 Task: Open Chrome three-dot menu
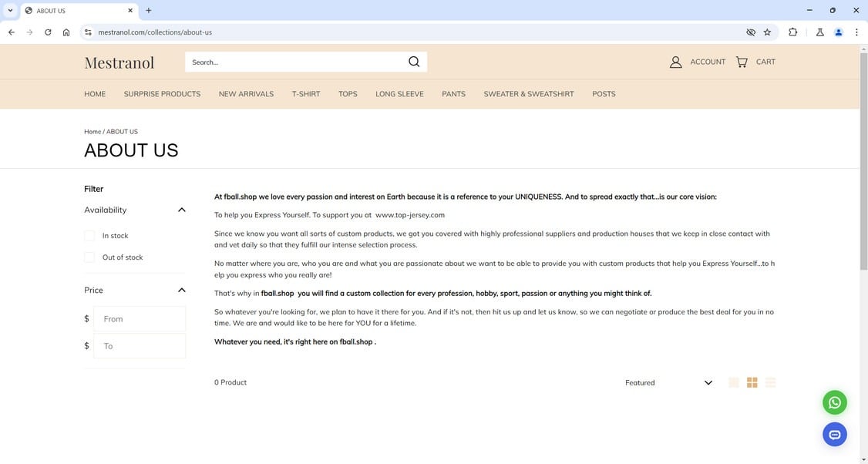point(856,32)
